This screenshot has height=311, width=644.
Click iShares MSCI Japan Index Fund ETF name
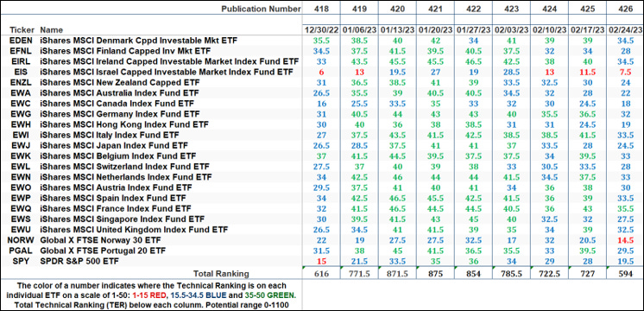point(114,145)
